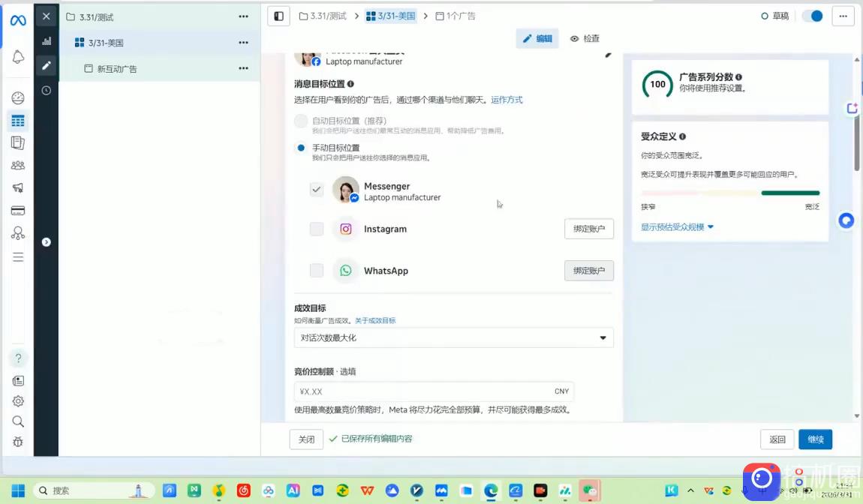Viewport: 863px width, 504px height.
Task: Open the campaigns table grid icon
Action: click(x=17, y=121)
